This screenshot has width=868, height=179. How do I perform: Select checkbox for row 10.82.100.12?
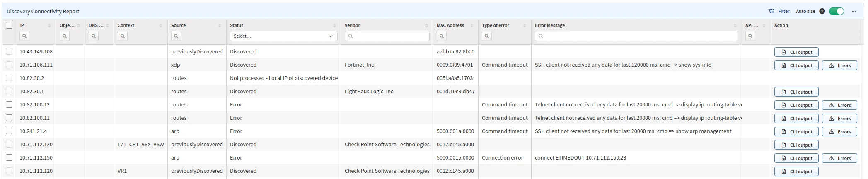[x=9, y=105]
